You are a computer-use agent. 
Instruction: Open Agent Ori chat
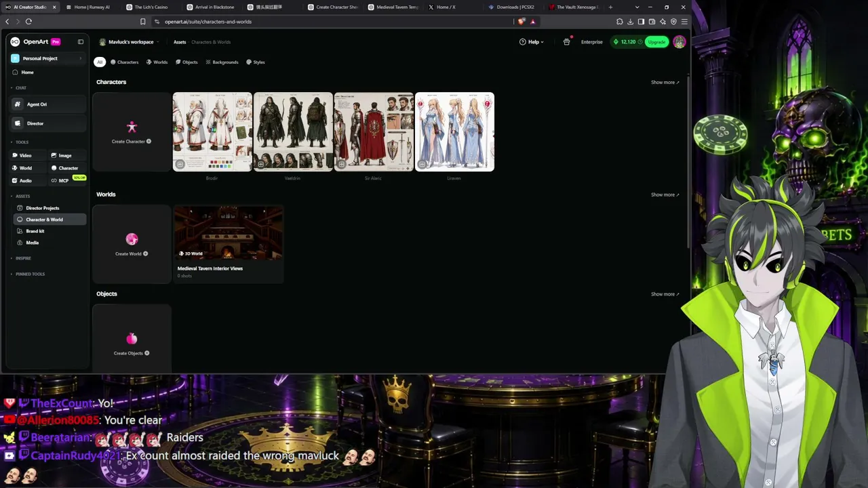[x=49, y=104]
